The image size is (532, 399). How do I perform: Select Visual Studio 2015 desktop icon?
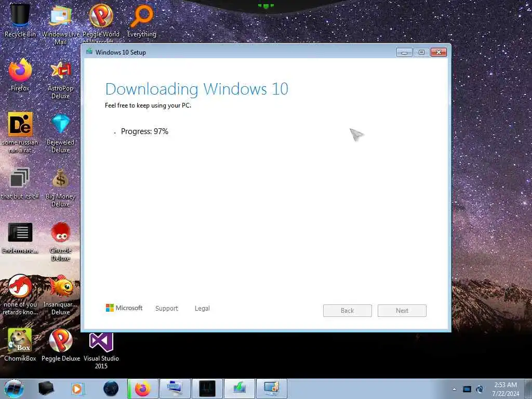pyautogui.click(x=101, y=350)
